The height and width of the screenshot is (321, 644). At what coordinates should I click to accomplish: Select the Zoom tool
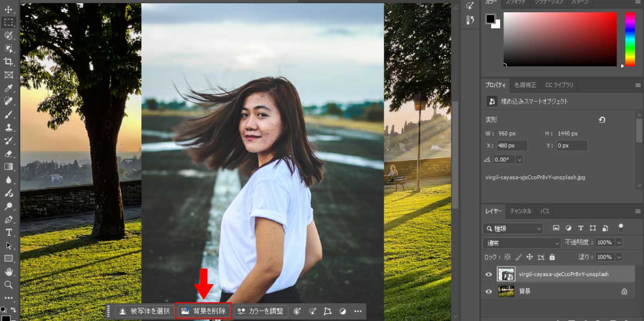click(x=9, y=285)
